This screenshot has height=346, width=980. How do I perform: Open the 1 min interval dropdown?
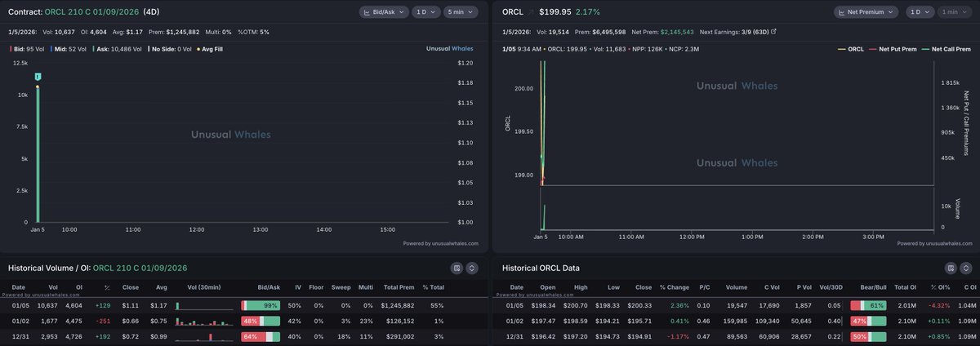[955, 12]
